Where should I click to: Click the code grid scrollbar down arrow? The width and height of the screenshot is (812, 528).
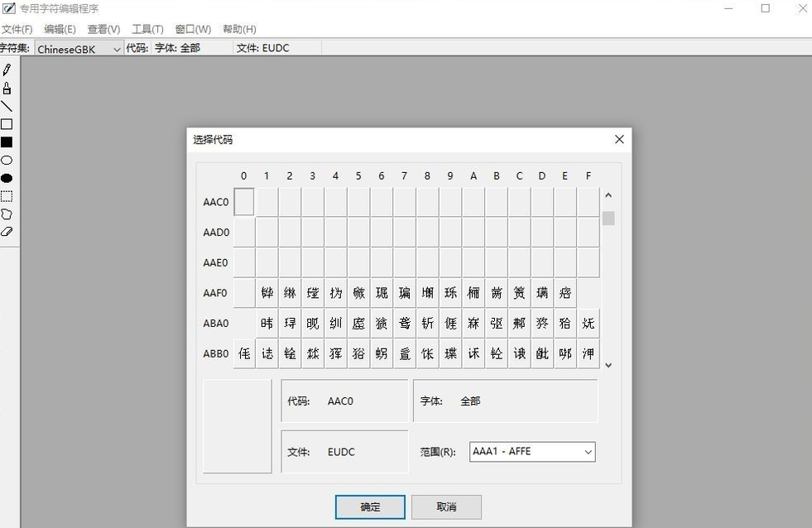coord(608,364)
